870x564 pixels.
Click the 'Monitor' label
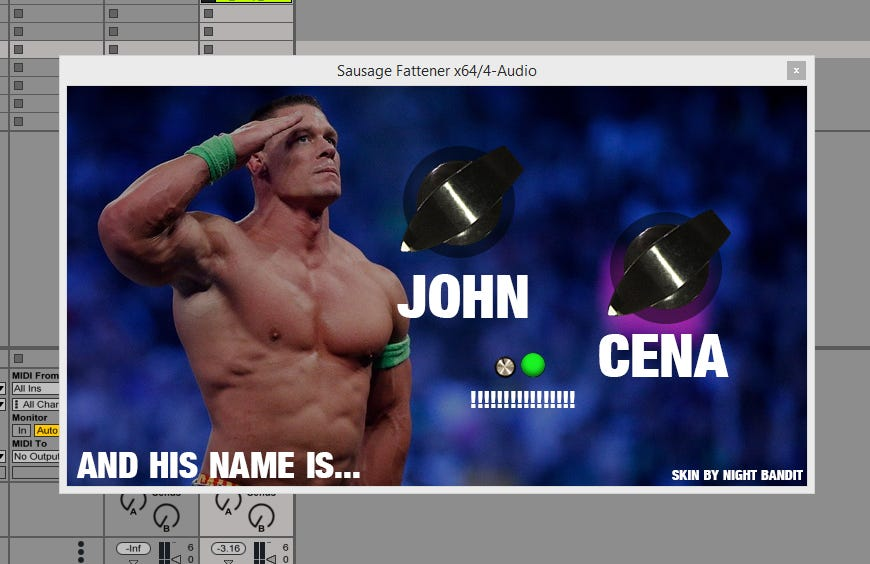[29, 417]
